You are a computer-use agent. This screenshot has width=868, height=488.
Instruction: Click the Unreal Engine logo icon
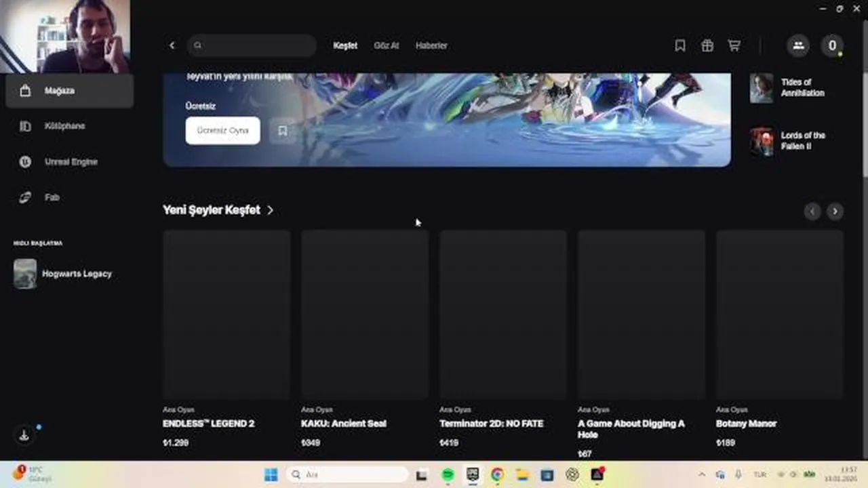25,162
